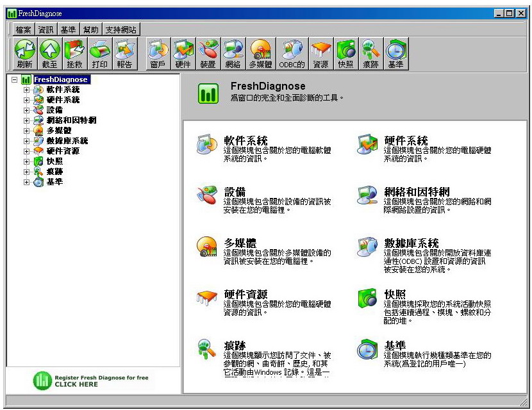The height and width of the screenshot is (410, 532).
Task: Open the ODBC的 toolbar icon
Action: coord(292,54)
